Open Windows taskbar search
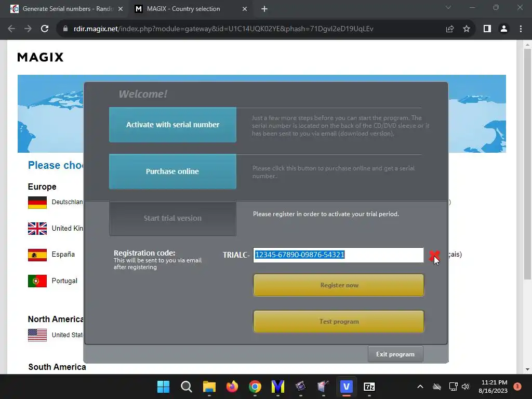The height and width of the screenshot is (399, 532). click(x=187, y=387)
